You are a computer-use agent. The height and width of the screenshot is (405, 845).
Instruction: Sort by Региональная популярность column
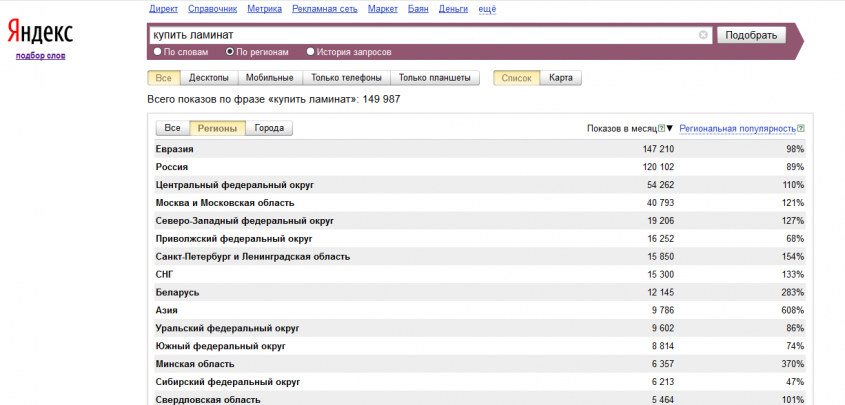[x=737, y=129]
